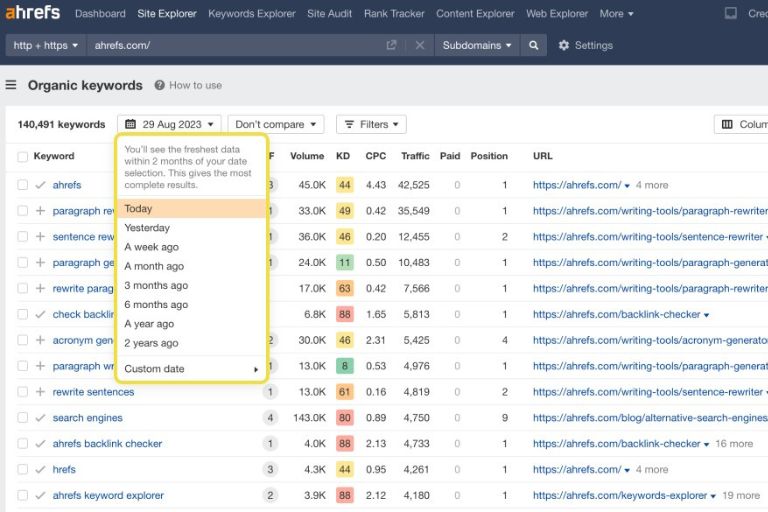Click the URL input field
Image resolution: width=768 pixels, height=512 pixels.
[x=235, y=45]
